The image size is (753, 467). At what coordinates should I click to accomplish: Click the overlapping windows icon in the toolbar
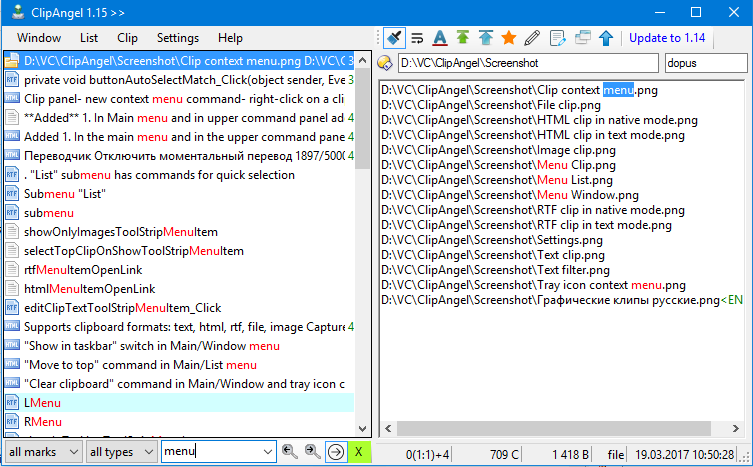tap(582, 38)
